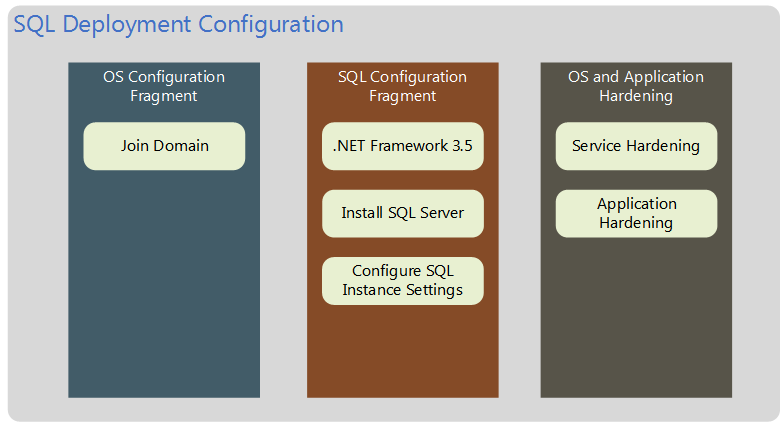This screenshot has height=422, width=781.
Task: Click the SQL Configuration Fragment heading
Action: (x=402, y=86)
